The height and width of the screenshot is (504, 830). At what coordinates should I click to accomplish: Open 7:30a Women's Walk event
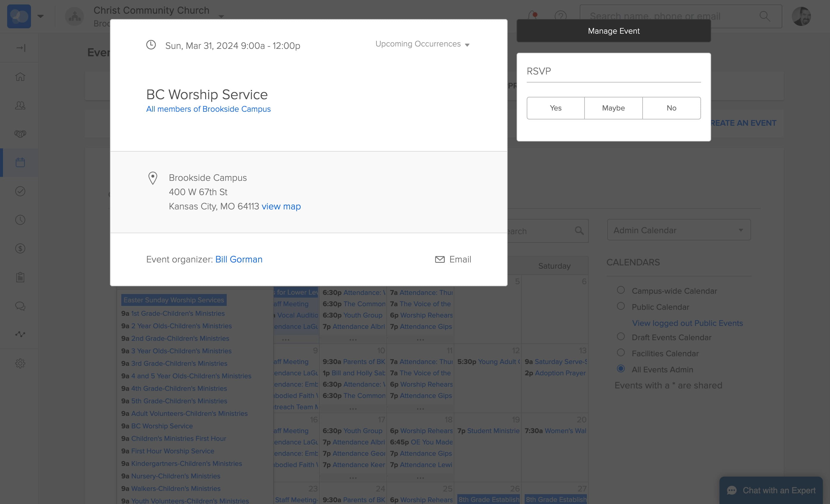point(555,430)
